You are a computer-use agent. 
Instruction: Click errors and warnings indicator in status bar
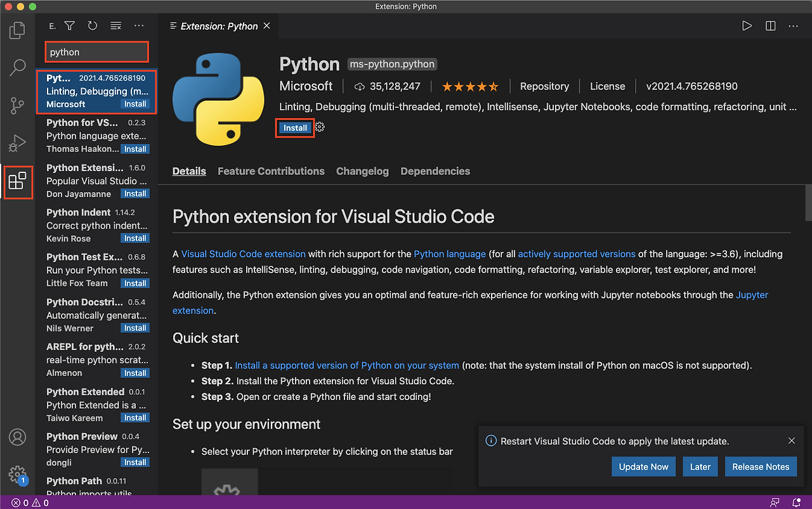[x=30, y=503]
